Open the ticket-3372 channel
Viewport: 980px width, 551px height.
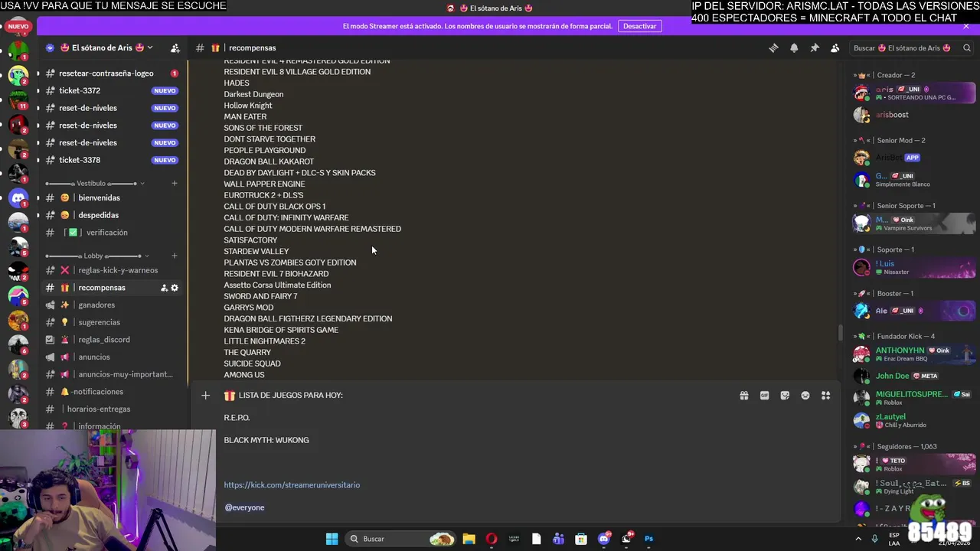point(112,90)
